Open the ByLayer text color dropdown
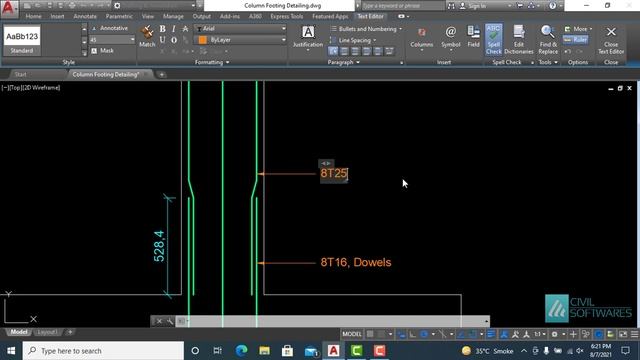 [x=241, y=40]
